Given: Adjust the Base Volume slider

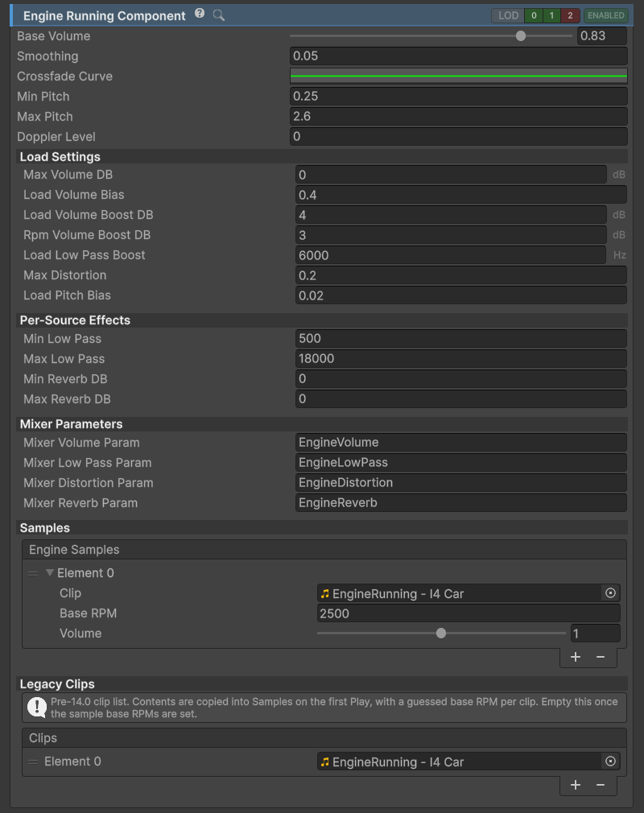Looking at the screenshot, I should tap(431, 35).
